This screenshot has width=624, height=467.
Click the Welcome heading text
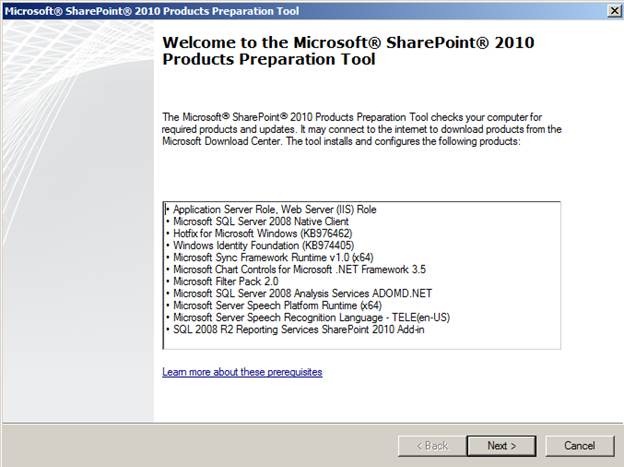(348, 51)
